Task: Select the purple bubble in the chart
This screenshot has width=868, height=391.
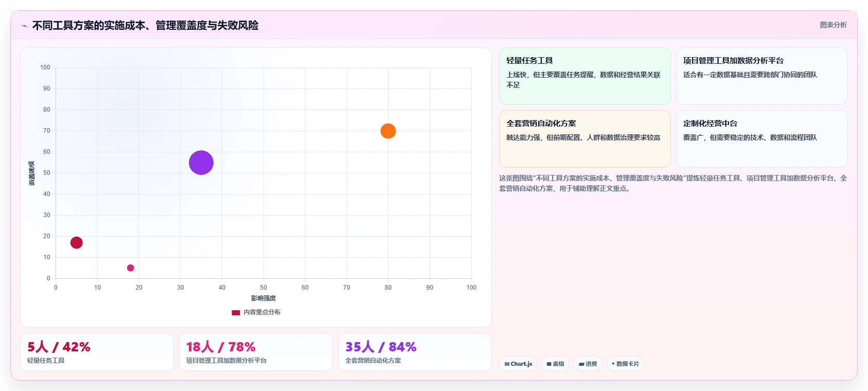Action: (201, 163)
